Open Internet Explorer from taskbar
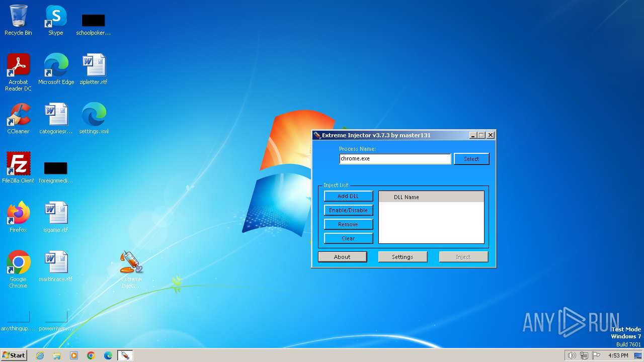The width and height of the screenshot is (644, 362). click(40, 355)
